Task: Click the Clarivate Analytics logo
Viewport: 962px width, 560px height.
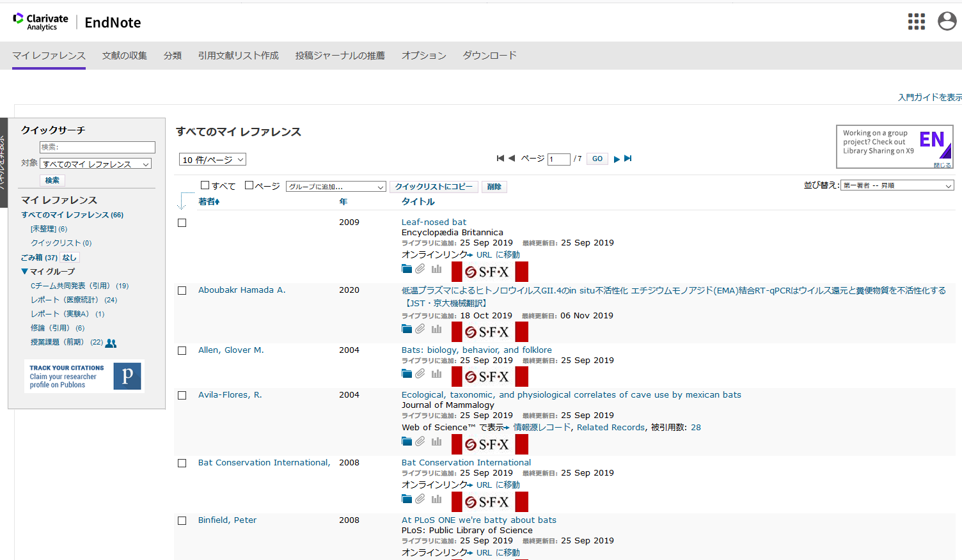Action: click(41, 22)
